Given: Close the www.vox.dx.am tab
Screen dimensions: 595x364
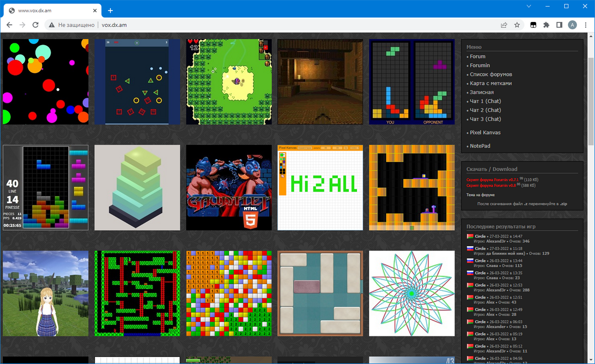Looking at the screenshot, I should coord(95,10).
